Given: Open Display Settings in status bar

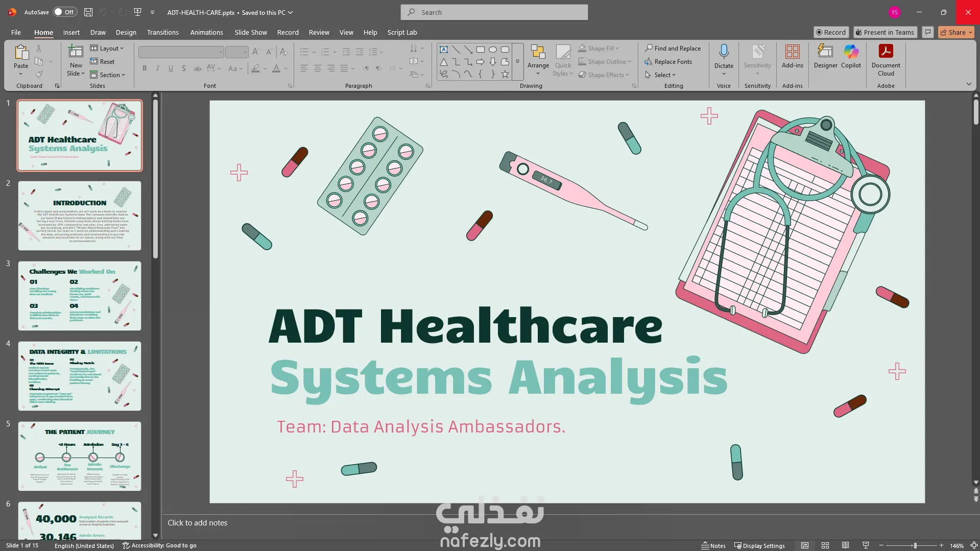Looking at the screenshot, I should [759, 545].
